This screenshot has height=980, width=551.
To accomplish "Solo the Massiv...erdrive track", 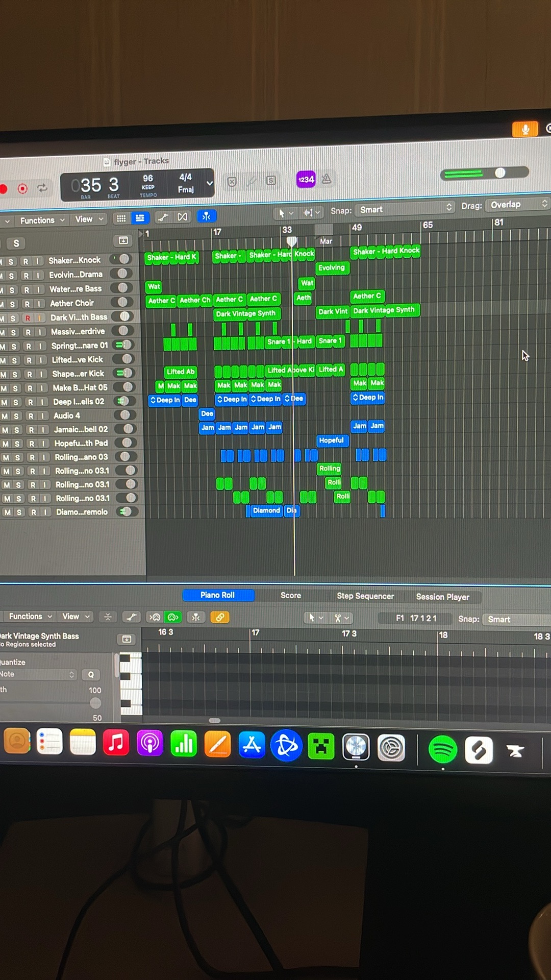I will click(13, 332).
